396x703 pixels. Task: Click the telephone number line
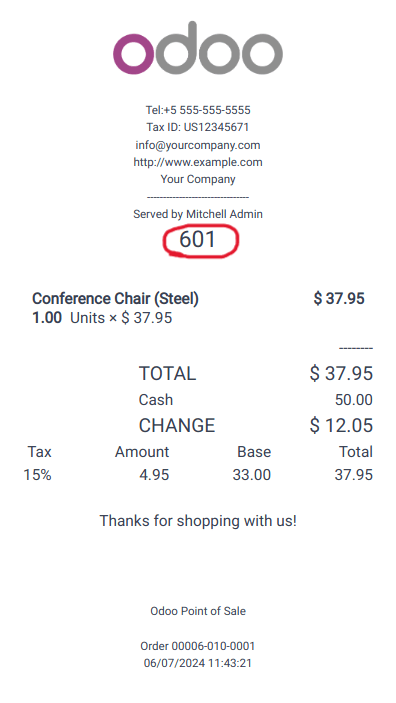pyautogui.click(x=198, y=110)
